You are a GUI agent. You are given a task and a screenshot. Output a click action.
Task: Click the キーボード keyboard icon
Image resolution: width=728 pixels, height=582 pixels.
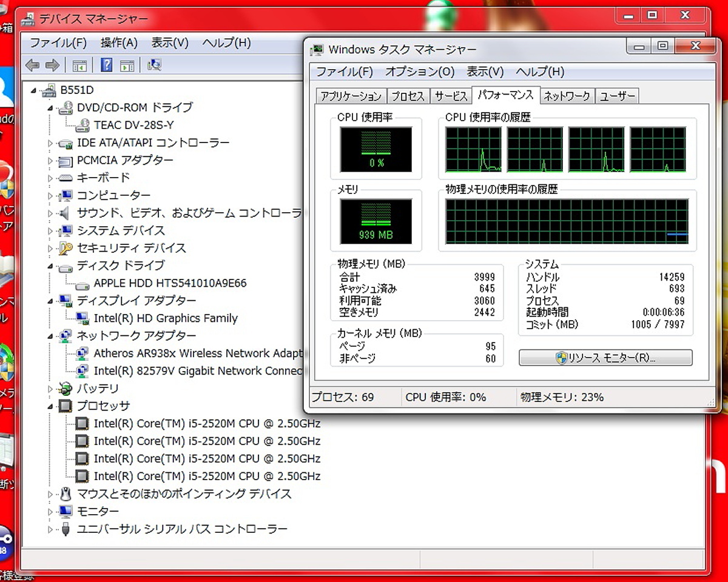[66, 178]
